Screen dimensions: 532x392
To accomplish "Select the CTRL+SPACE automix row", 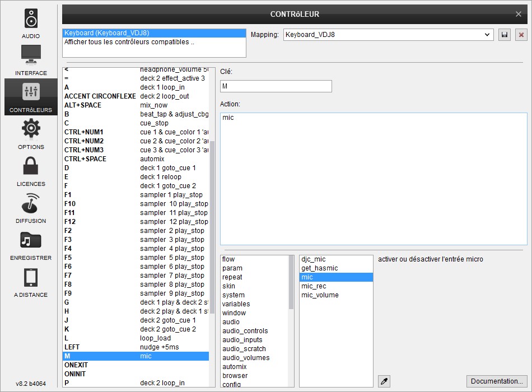I will point(136,159).
